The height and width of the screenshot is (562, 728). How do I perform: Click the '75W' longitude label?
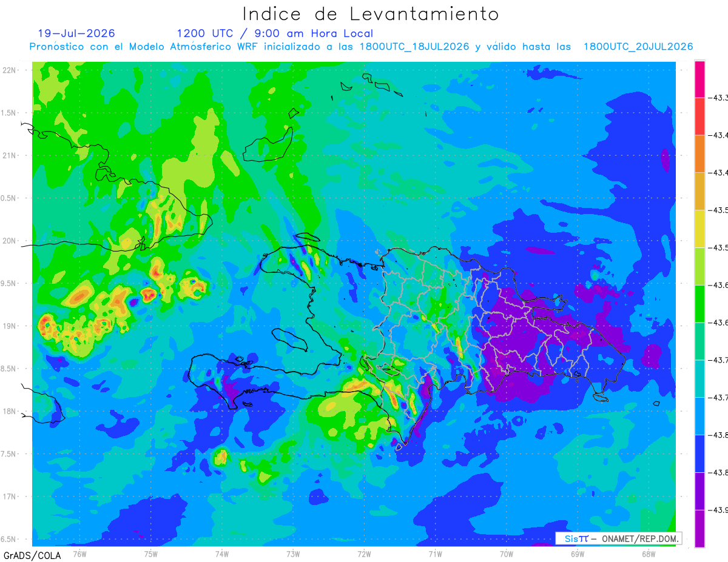[151, 553]
